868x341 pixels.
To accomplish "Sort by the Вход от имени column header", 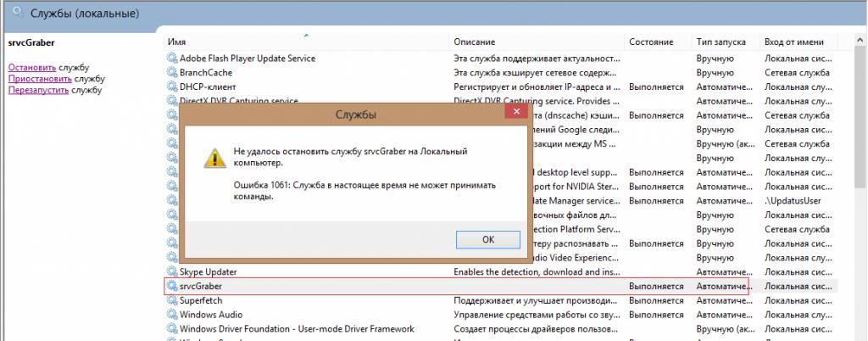I will [x=793, y=42].
